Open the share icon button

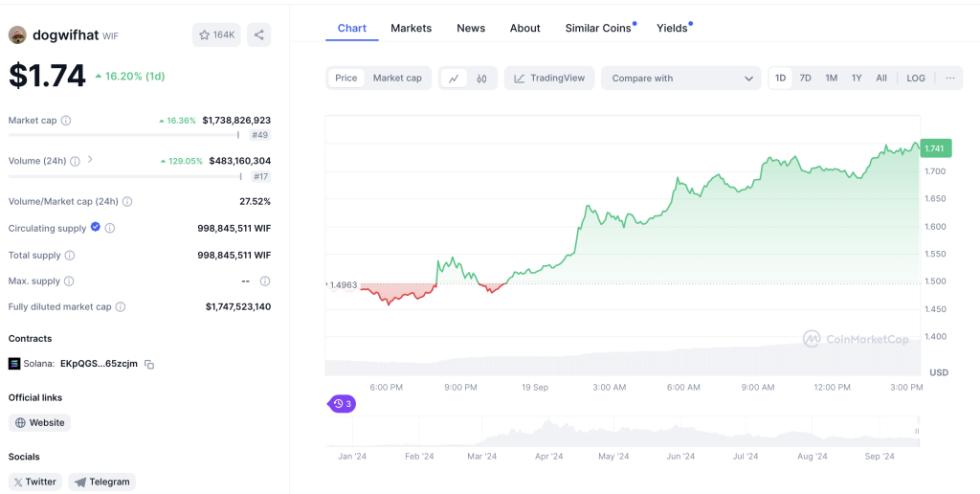coord(258,35)
